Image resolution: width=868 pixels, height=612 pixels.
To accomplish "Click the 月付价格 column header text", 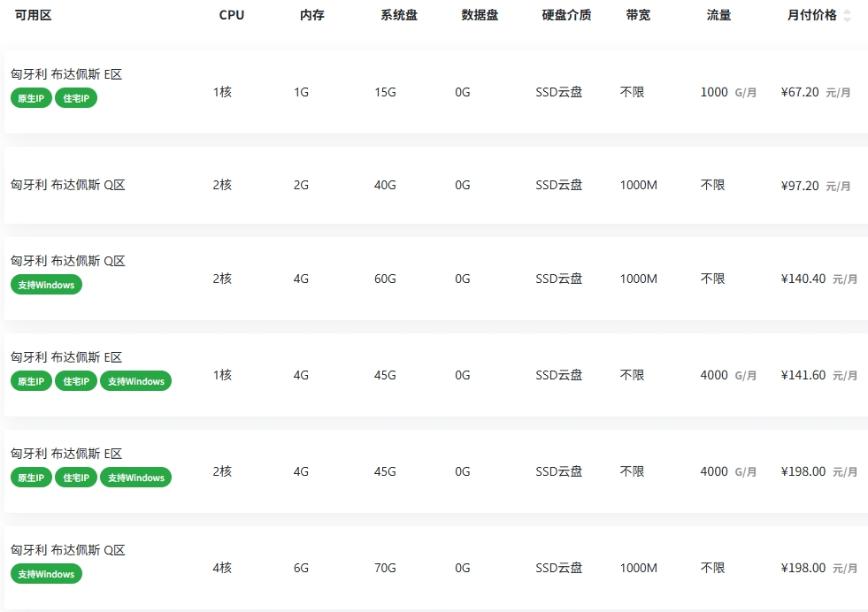I will 811,15.
